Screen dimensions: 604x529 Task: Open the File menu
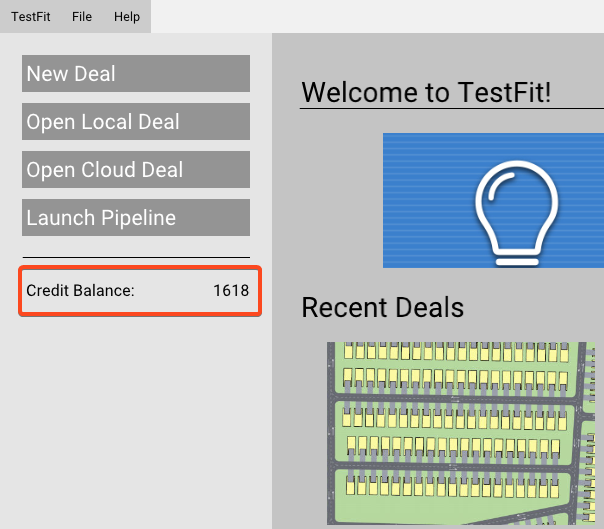(x=82, y=17)
